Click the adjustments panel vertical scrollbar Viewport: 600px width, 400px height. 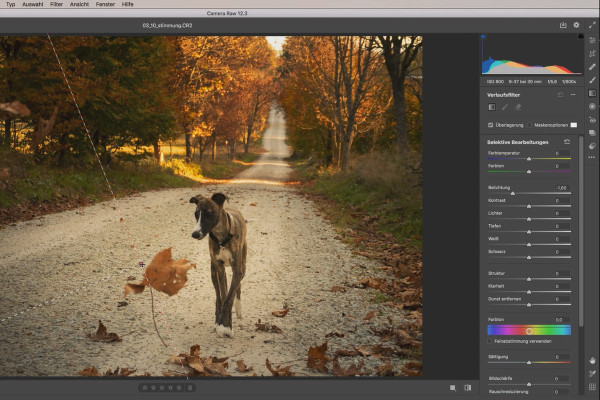click(x=581, y=232)
